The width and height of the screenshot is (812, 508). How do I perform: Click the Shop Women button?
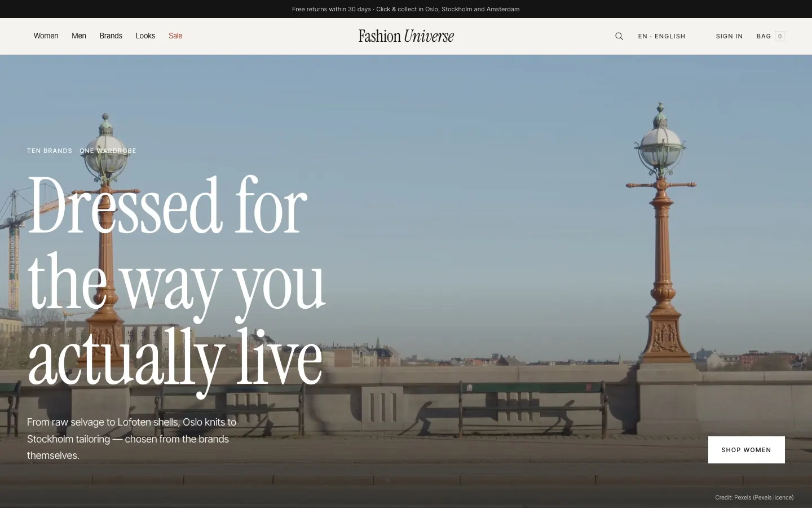(x=747, y=450)
